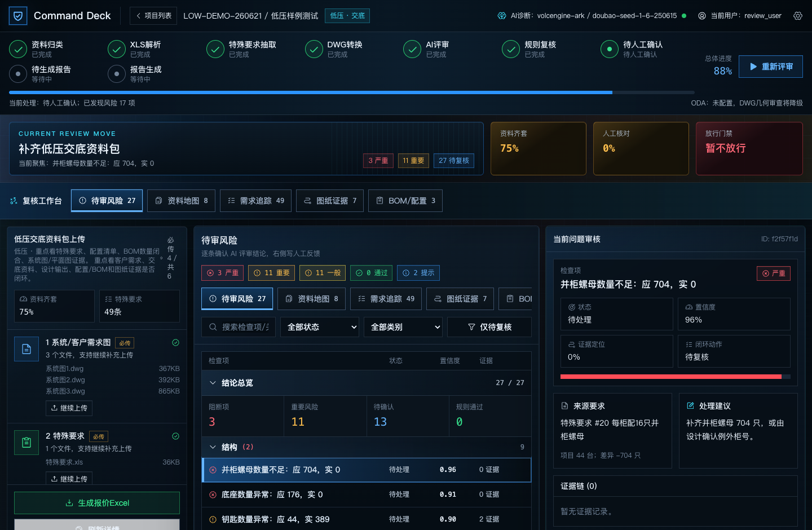This screenshot has width=812, height=530.
Task: Click green check beside 系统/客户需求图
Action: pos(175,342)
